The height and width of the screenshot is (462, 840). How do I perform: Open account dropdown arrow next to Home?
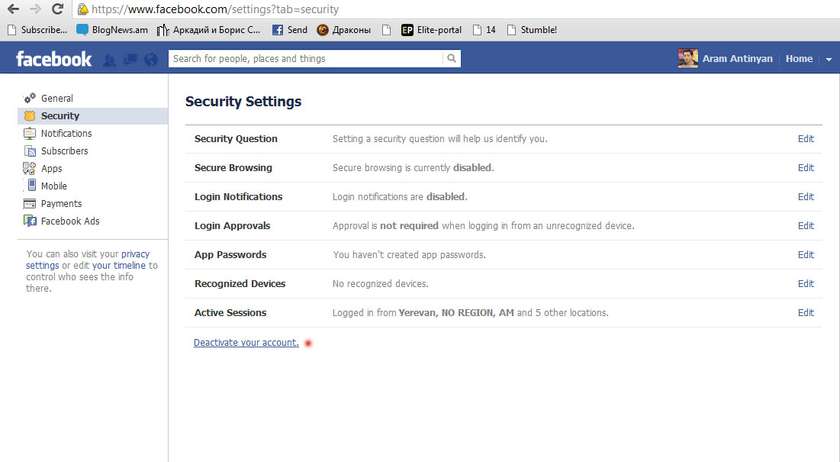[828, 59]
